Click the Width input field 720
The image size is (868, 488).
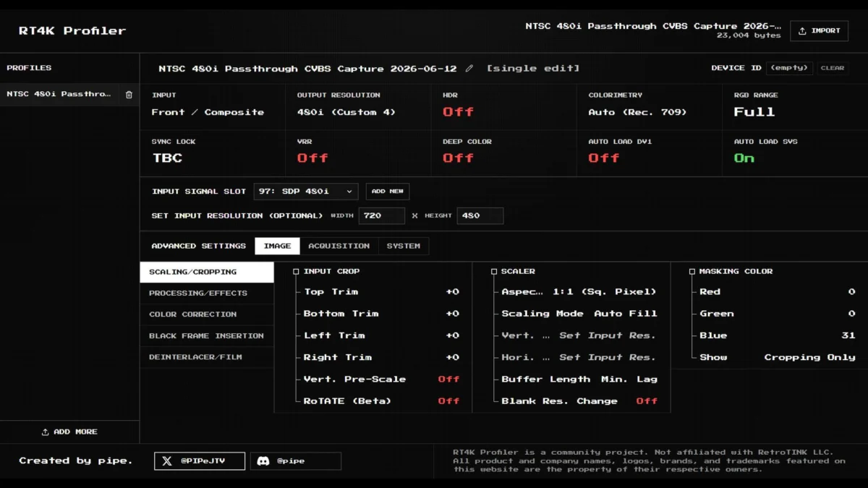point(382,215)
